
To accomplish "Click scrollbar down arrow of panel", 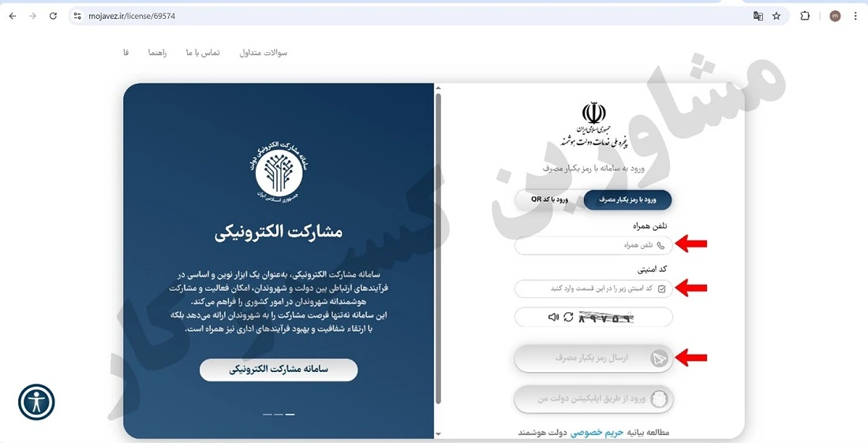I will (439, 434).
